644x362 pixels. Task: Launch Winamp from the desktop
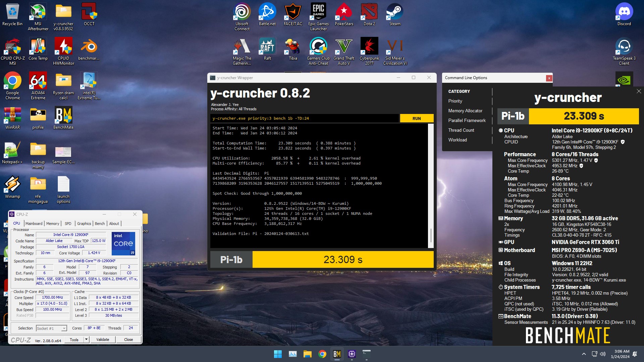12,187
